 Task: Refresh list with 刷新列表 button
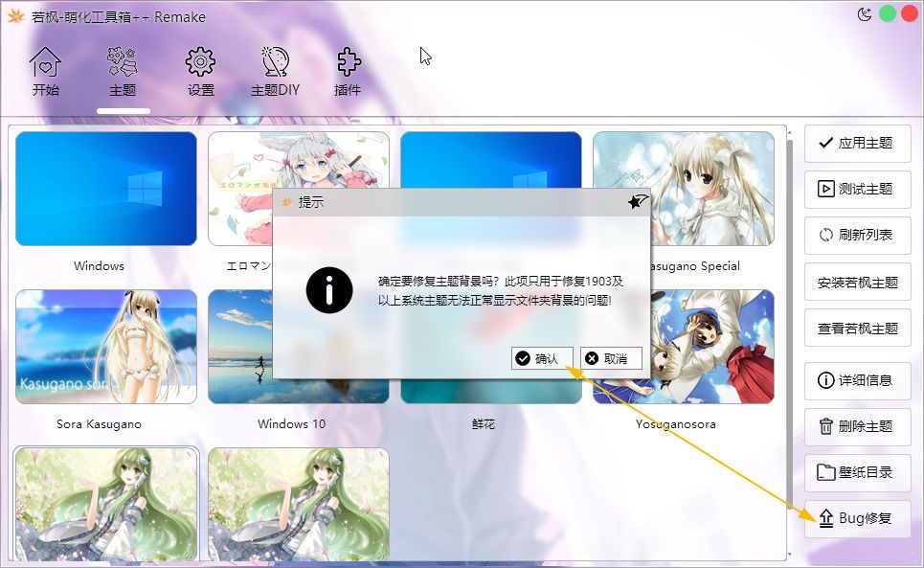[x=857, y=235]
